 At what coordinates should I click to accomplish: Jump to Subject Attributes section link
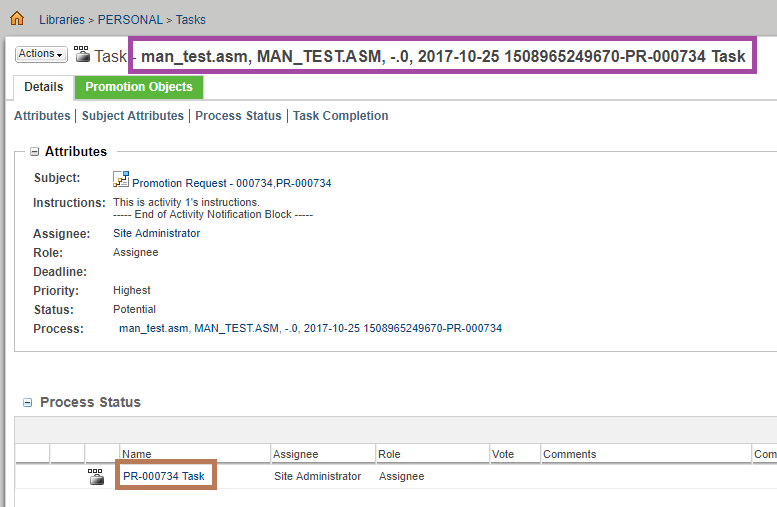[133, 116]
